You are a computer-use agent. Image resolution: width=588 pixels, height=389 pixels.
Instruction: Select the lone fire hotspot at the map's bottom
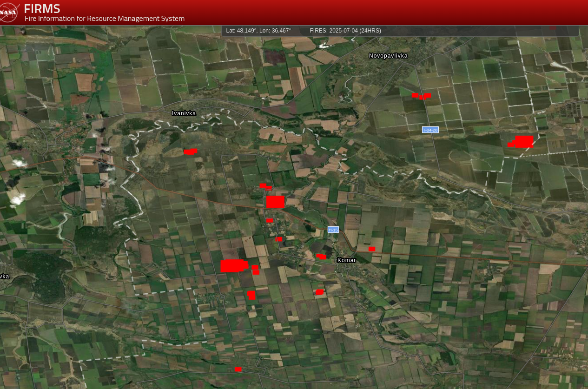click(x=238, y=369)
